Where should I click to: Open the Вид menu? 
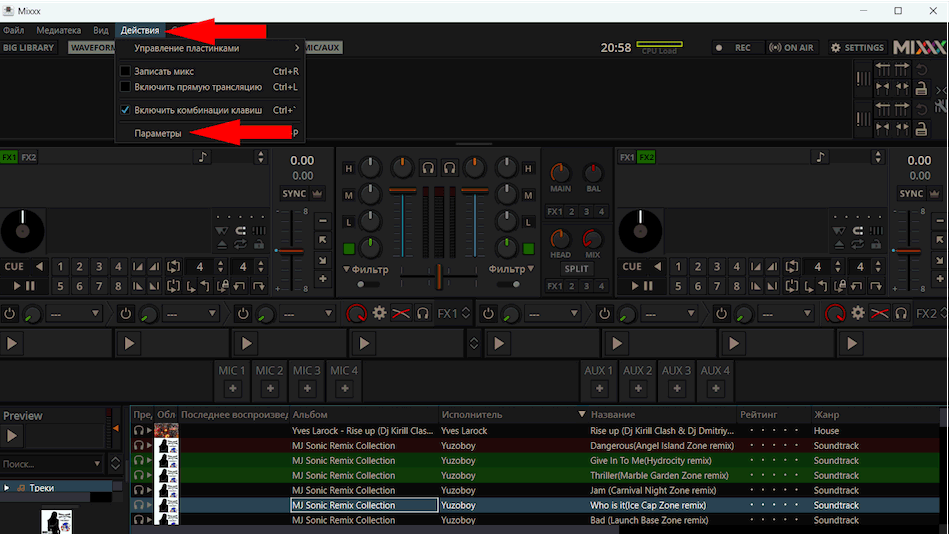click(101, 30)
